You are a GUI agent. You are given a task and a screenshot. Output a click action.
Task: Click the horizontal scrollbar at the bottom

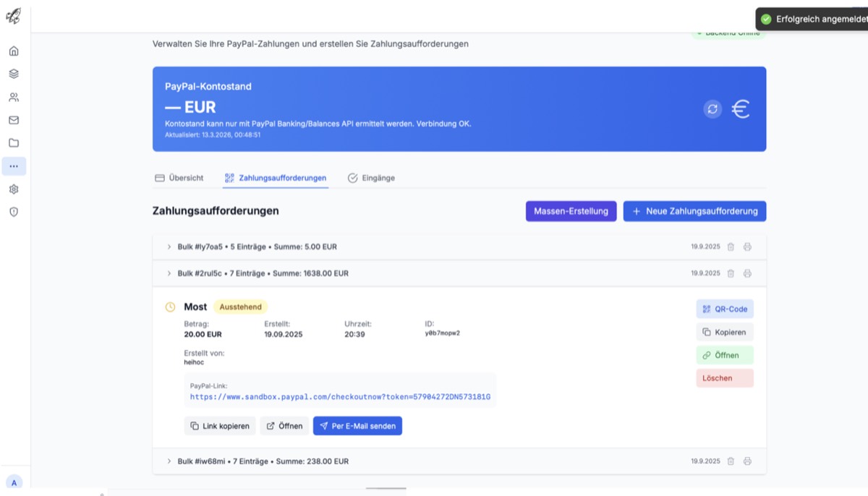point(386,489)
